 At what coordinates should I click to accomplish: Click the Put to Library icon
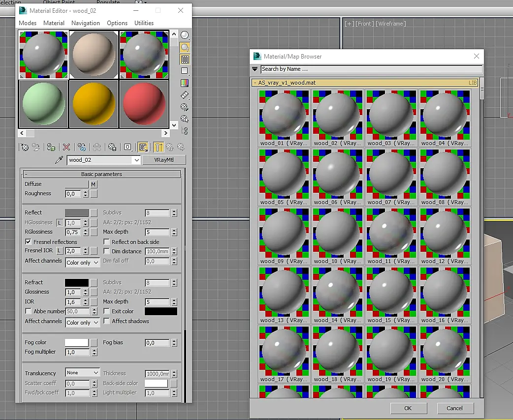pyautogui.click(x=112, y=148)
